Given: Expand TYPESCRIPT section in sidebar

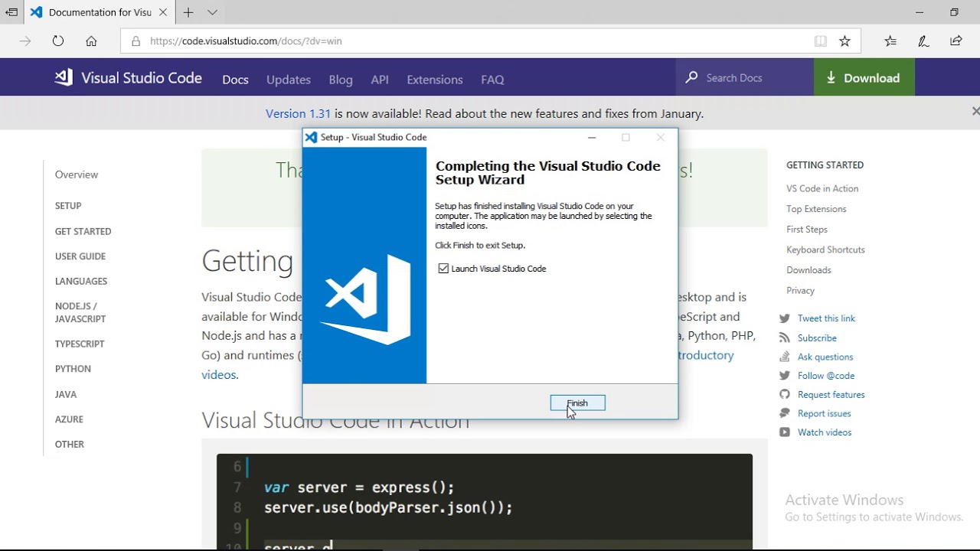Looking at the screenshot, I should 80,344.
